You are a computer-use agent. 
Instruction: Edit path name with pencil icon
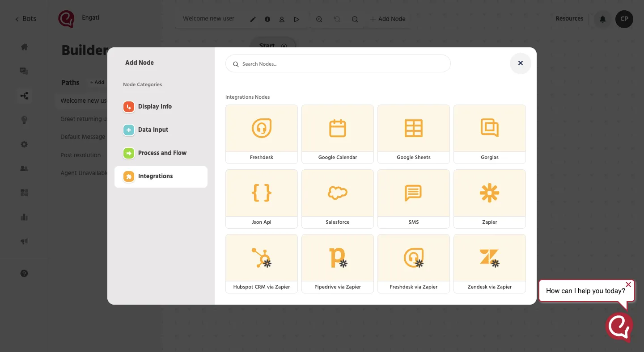click(x=253, y=19)
